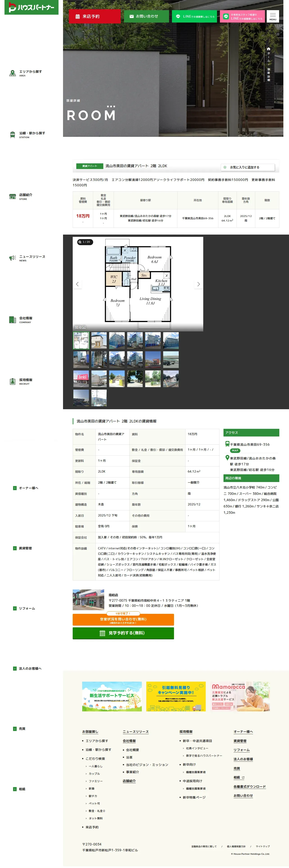Click the envelope icon on お問い合わせ
The height and width of the screenshot is (868, 289).
(131, 16)
